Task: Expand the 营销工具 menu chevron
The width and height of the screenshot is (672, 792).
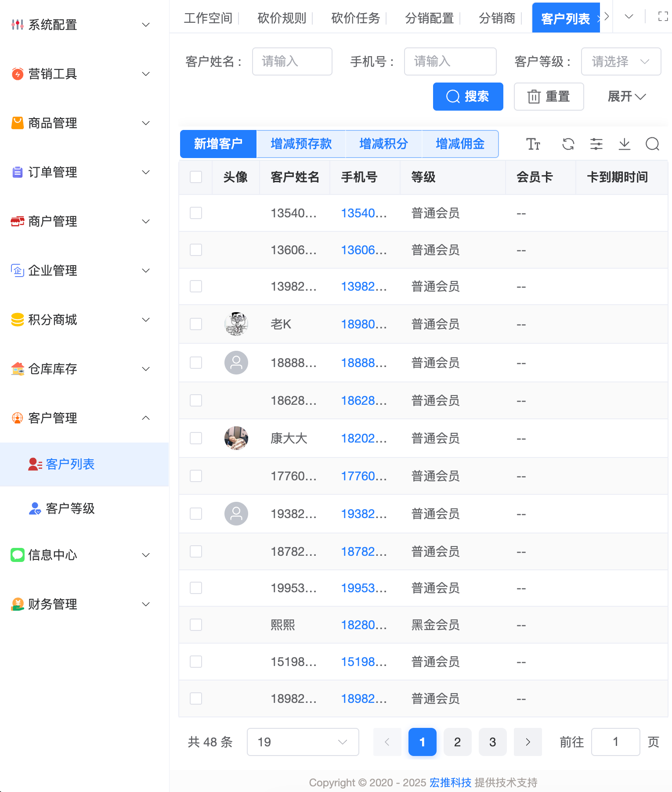Action: pos(146,74)
